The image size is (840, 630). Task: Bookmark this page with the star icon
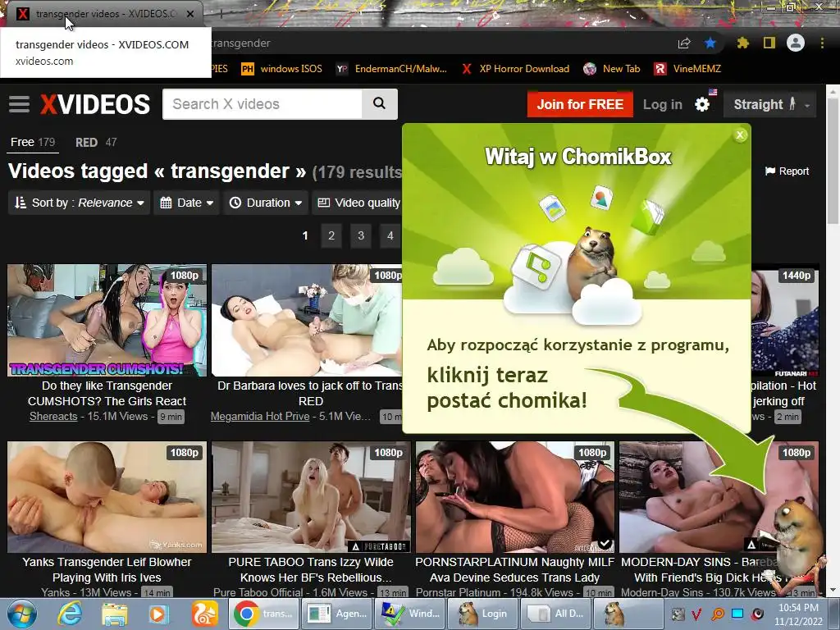pos(710,43)
